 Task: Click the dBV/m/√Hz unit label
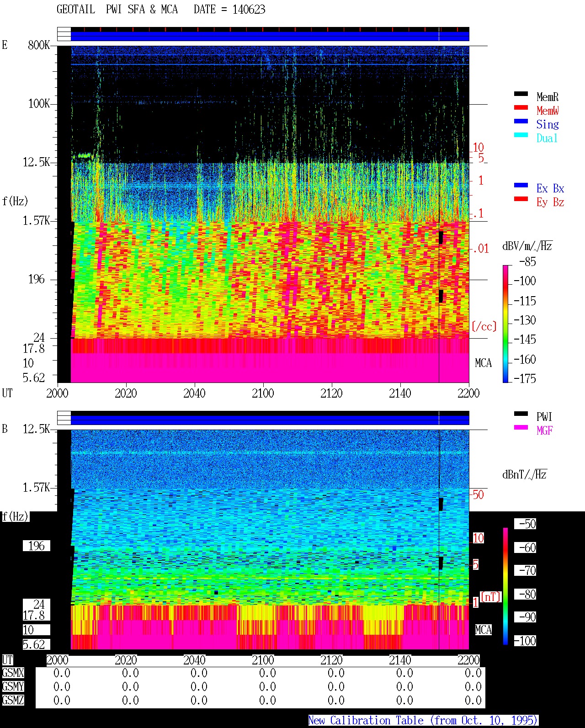(x=527, y=246)
